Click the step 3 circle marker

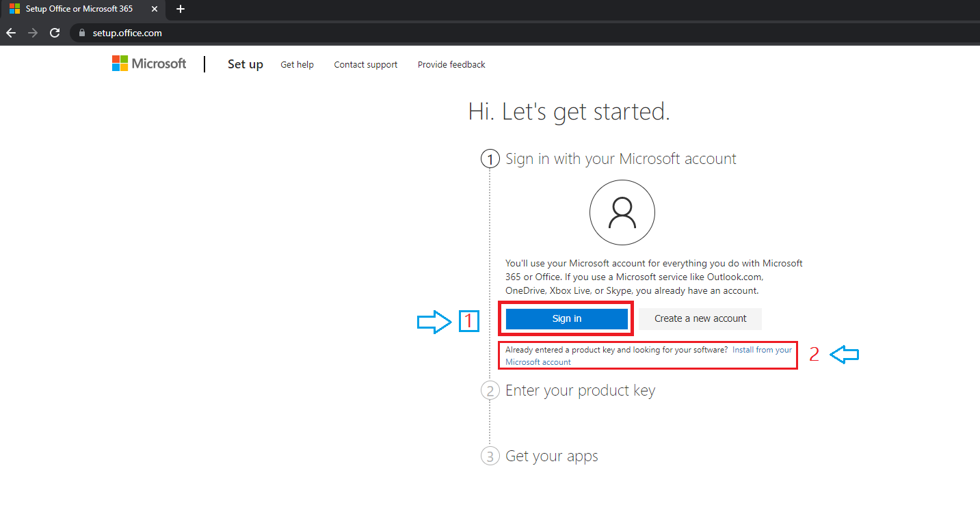(490, 456)
